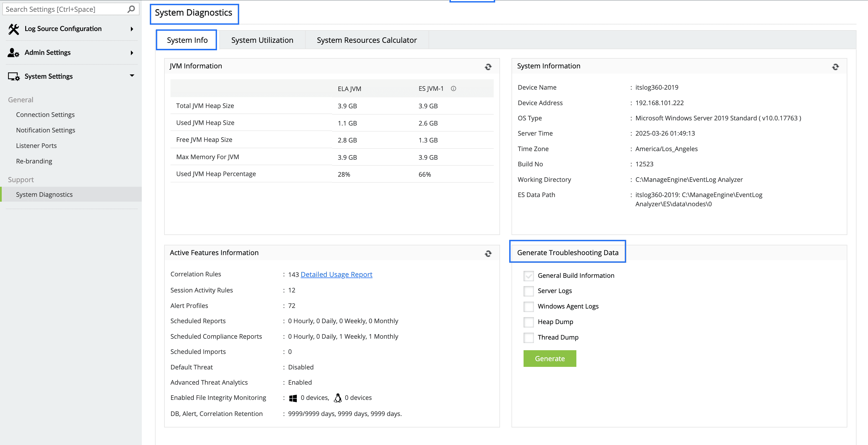This screenshot has width=868, height=445.
Task: Click the Log Source Configuration tools icon
Action: click(x=13, y=29)
